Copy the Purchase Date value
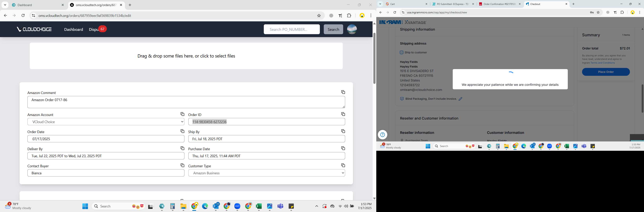 (343, 148)
